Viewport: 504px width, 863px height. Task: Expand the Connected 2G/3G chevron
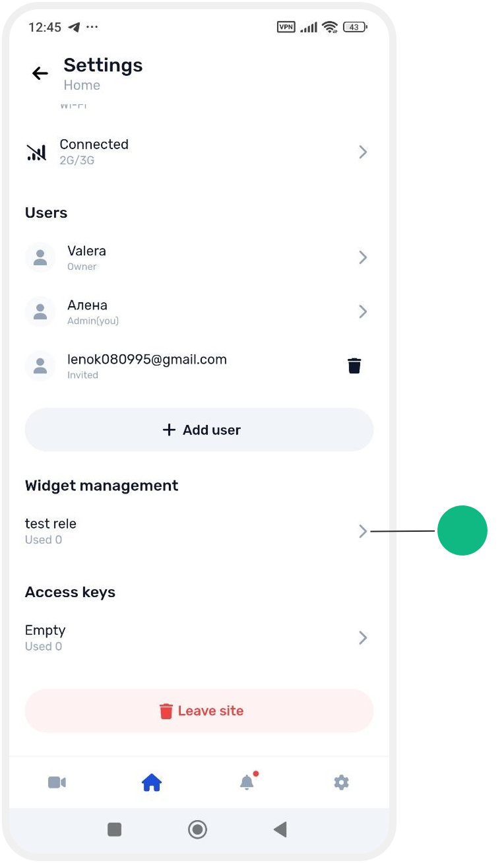click(363, 152)
